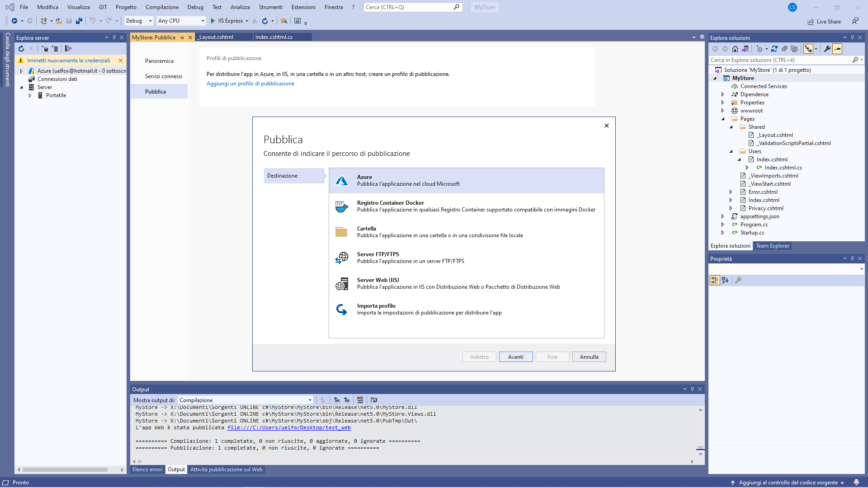Switch to the Elenco errori tab

point(147,469)
